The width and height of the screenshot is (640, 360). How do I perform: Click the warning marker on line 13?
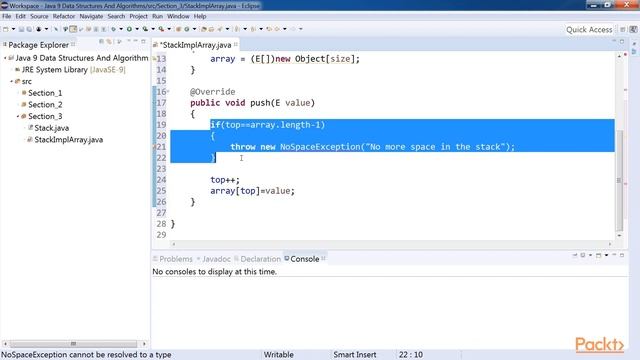[x=155, y=59]
